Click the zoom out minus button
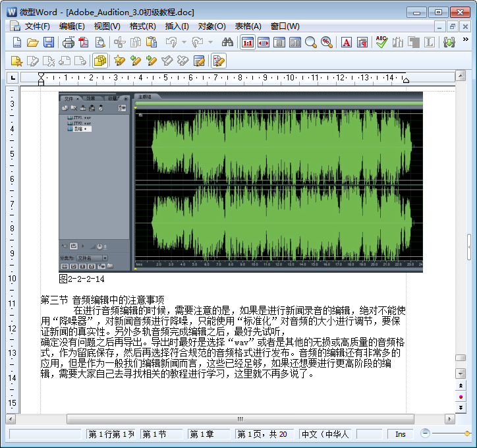The width and height of the screenshot is (477, 448). pyautogui.click(x=425, y=434)
